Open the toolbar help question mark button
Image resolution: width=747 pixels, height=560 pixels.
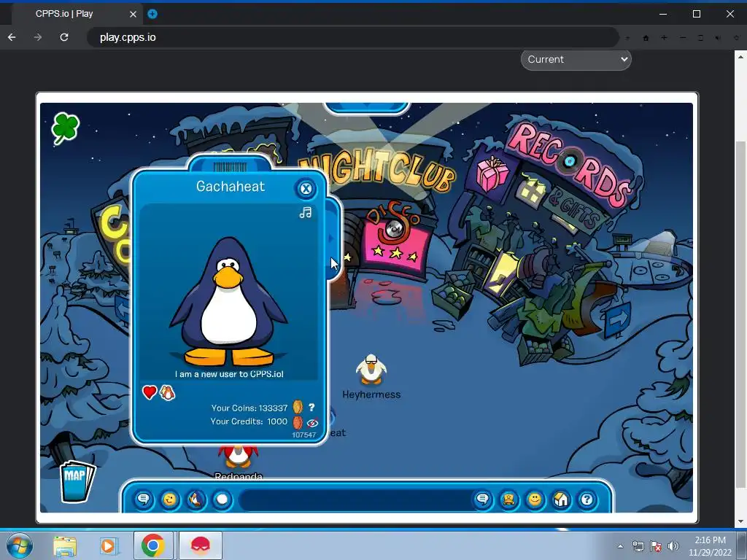[587, 499]
